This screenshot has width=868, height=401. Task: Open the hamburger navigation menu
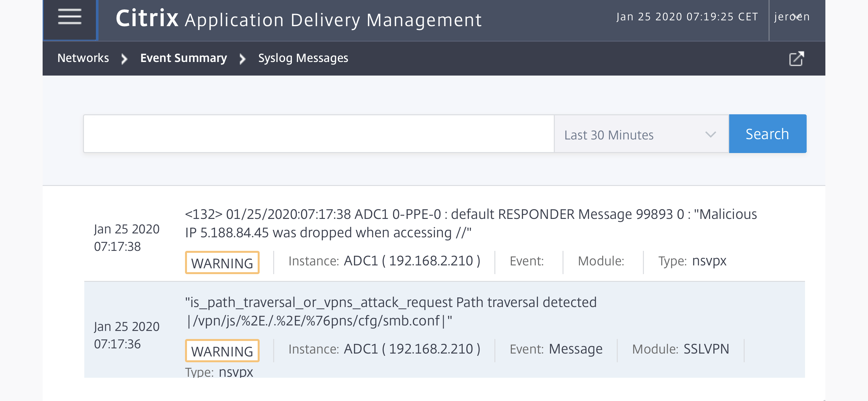point(70,17)
